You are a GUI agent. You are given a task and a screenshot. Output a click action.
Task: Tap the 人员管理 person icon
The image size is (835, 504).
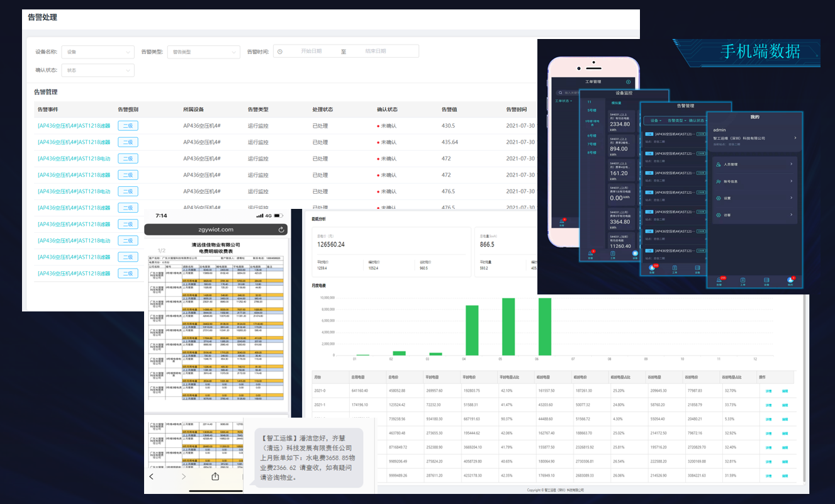pyautogui.click(x=719, y=164)
